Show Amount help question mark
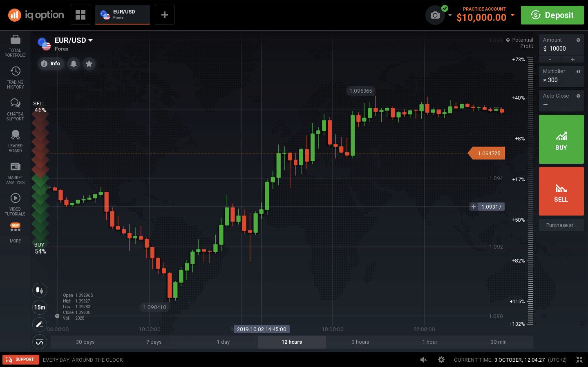 (x=578, y=40)
